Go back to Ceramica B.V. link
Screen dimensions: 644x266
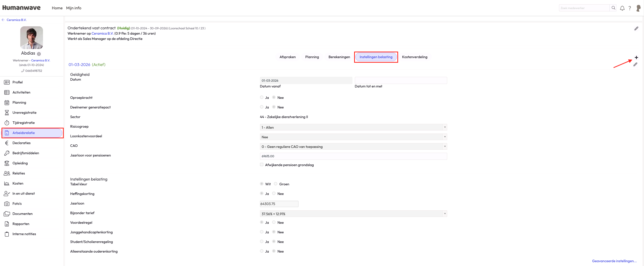16,20
